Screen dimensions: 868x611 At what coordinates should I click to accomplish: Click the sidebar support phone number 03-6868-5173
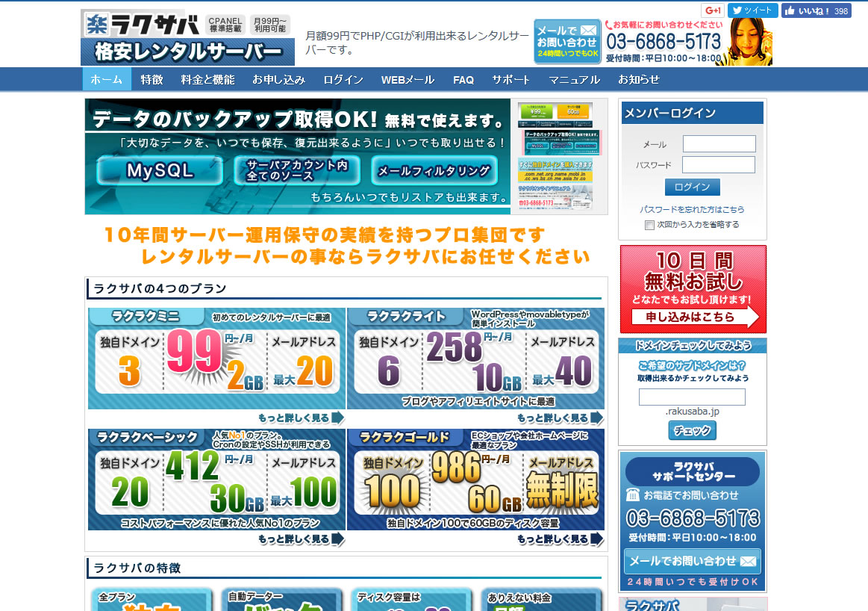pyautogui.click(x=693, y=518)
